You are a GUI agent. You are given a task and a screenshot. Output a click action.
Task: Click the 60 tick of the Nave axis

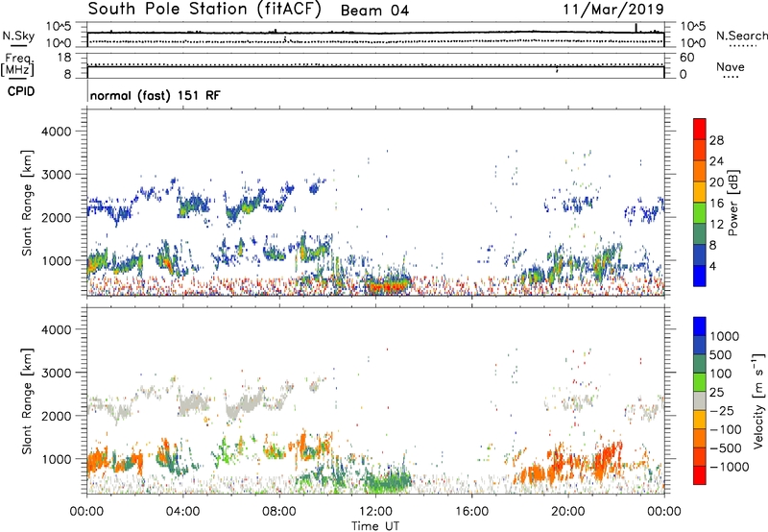pyautogui.click(x=686, y=58)
